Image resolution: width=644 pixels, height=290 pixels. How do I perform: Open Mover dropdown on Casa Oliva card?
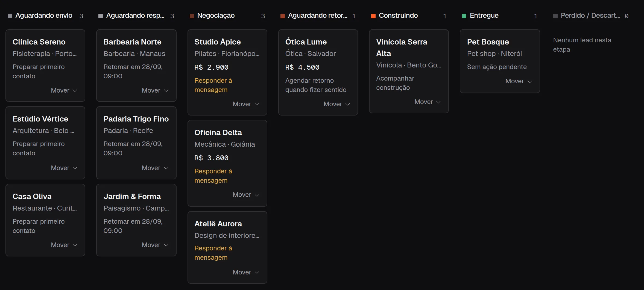point(64,245)
